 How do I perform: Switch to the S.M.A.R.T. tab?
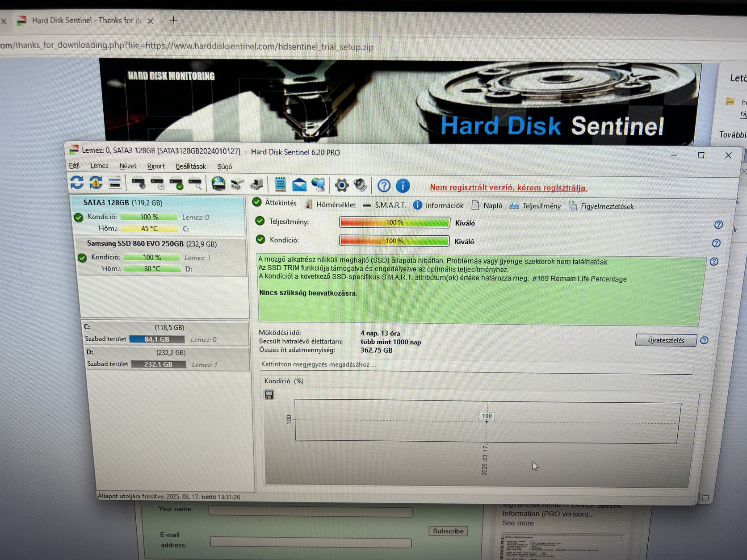384,205
